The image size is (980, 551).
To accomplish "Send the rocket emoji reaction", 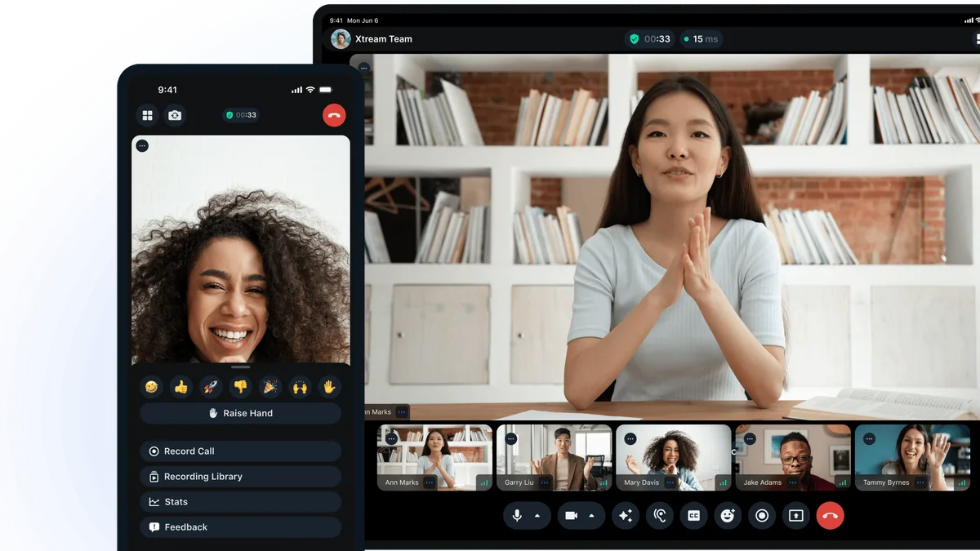I will tap(211, 387).
